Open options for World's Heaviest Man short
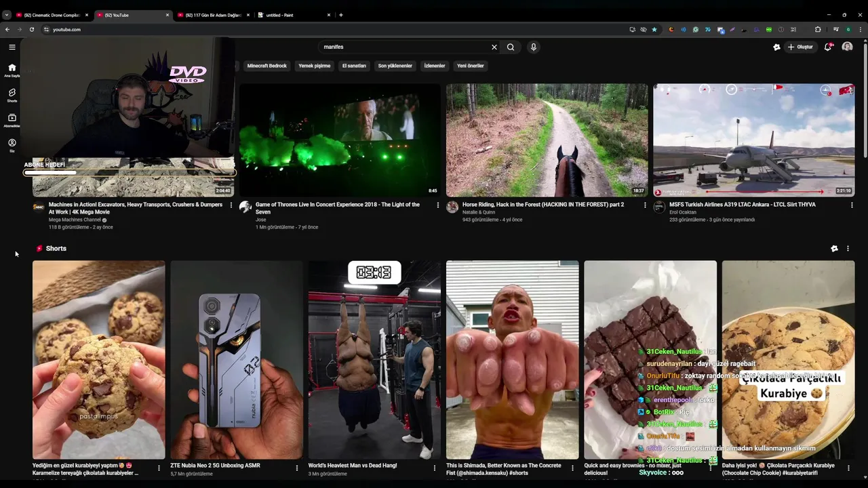Screen dimensions: 868x488 tap(435, 468)
